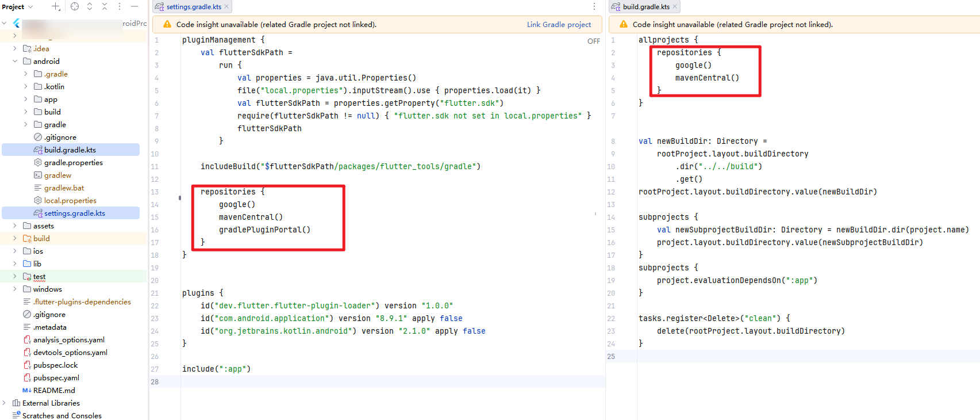Collapse the android folder

click(x=15, y=61)
